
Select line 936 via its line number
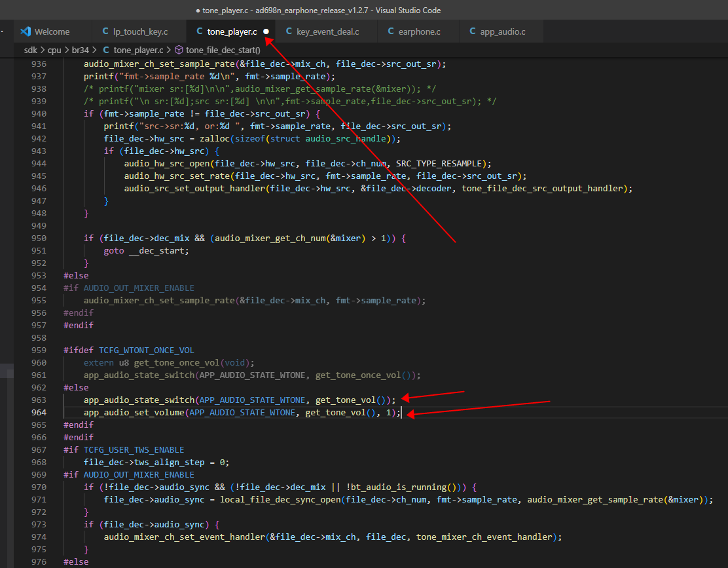(39, 64)
